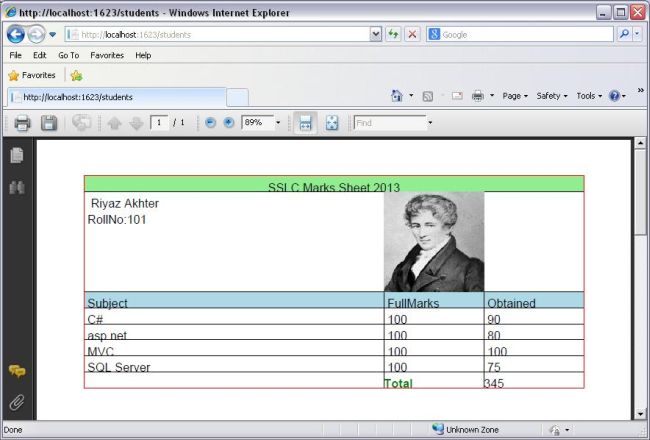Click the RSS feeds icon

click(x=427, y=96)
